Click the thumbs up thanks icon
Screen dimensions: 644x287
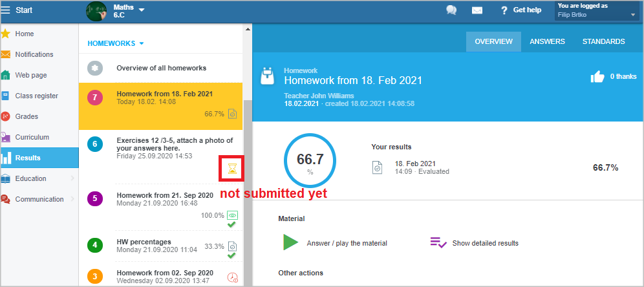click(x=597, y=76)
